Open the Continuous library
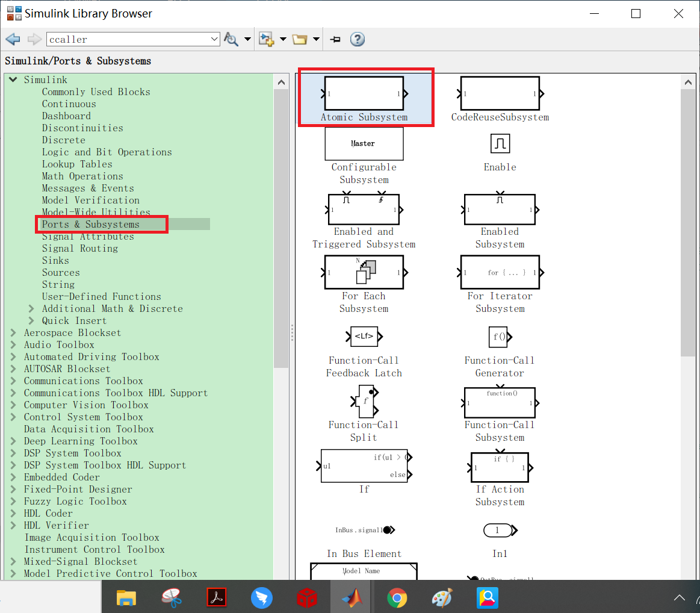The width and height of the screenshot is (700, 613). 69,104
